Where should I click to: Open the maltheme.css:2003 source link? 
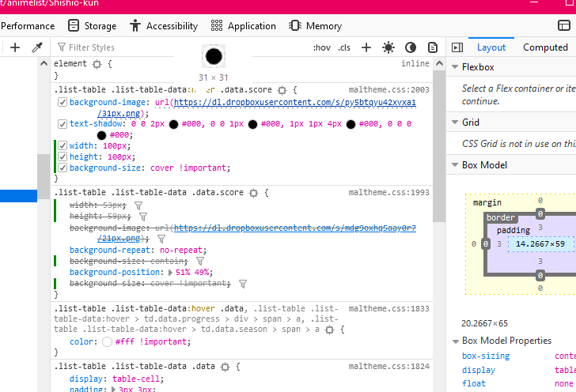(x=389, y=90)
